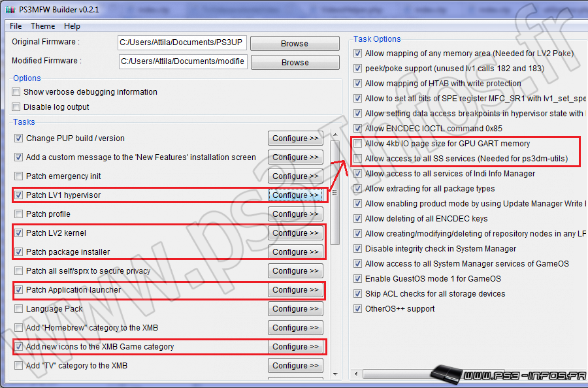The height and width of the screenshot is (388, 588).
Task: Open the Theme menu
Action: coord(42,26)
